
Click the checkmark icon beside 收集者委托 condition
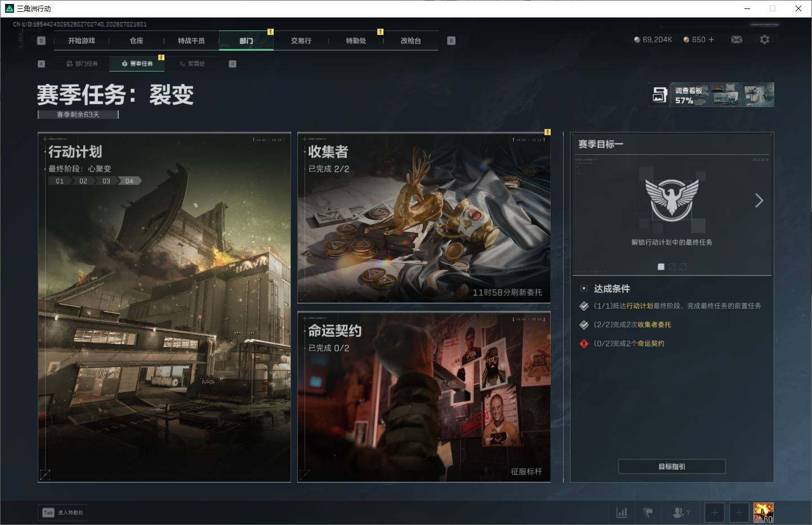point(584,325)
